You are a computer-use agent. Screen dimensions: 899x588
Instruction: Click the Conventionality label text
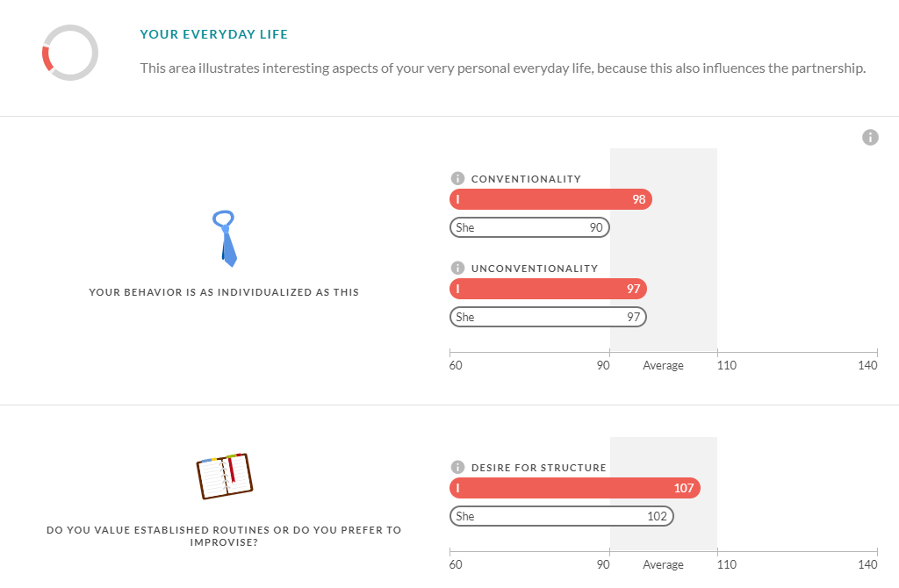click(x=526, y=179)
